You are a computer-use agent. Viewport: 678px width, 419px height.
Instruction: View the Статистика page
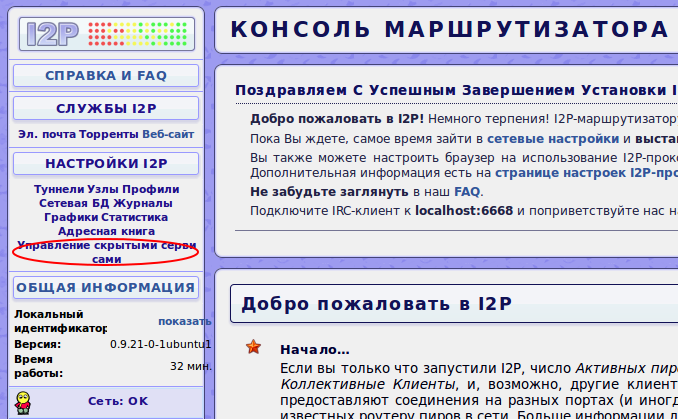point(135,217)
